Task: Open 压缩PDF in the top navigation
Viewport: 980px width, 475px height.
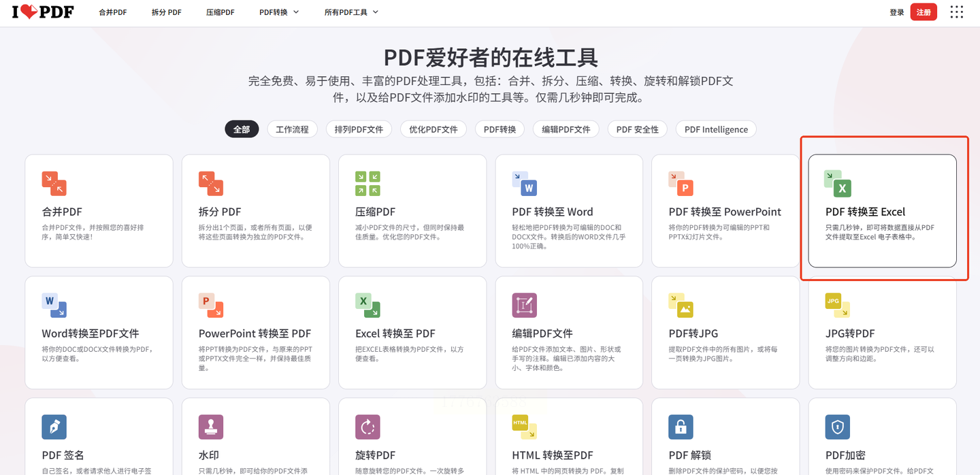Action: [220, 12]
